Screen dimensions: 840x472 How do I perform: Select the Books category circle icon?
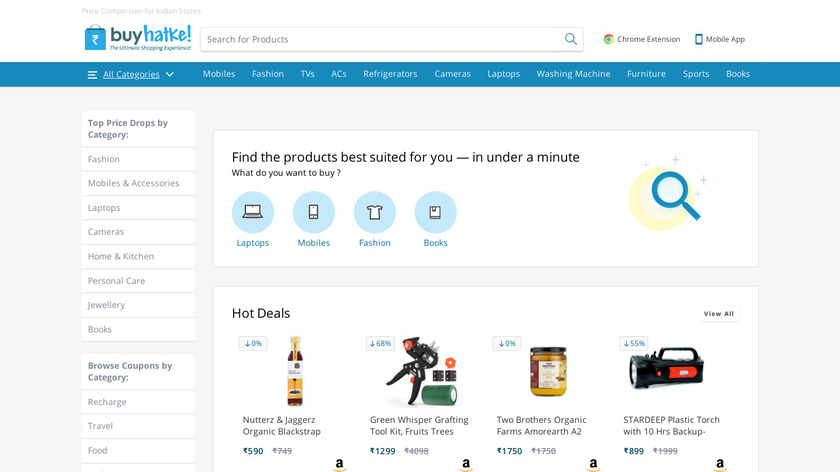pyautogui.click(x=435, y=212)
